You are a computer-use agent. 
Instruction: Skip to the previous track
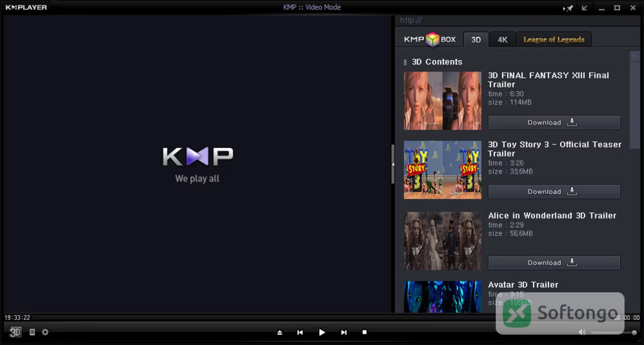click(x=300, y=332)
